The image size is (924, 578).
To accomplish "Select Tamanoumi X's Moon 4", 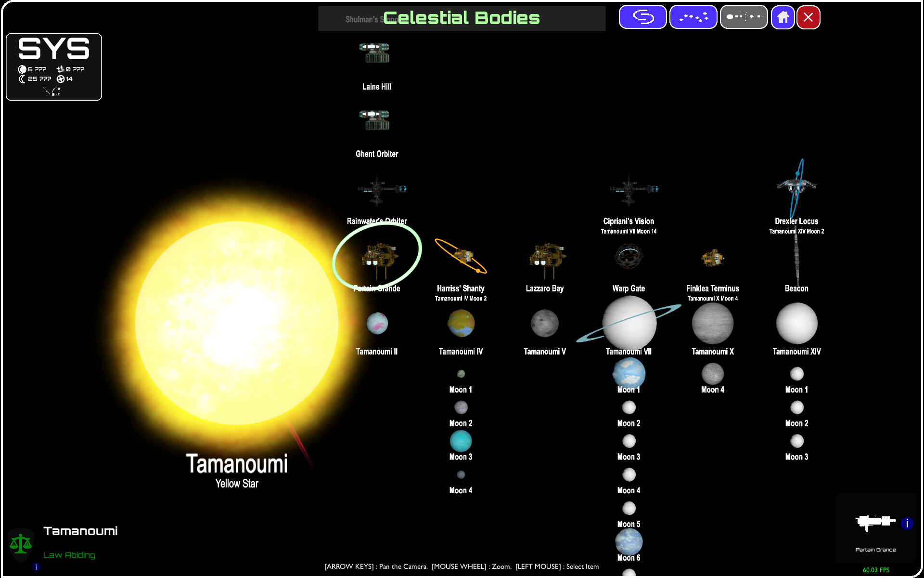I will [x=713, y=374].
